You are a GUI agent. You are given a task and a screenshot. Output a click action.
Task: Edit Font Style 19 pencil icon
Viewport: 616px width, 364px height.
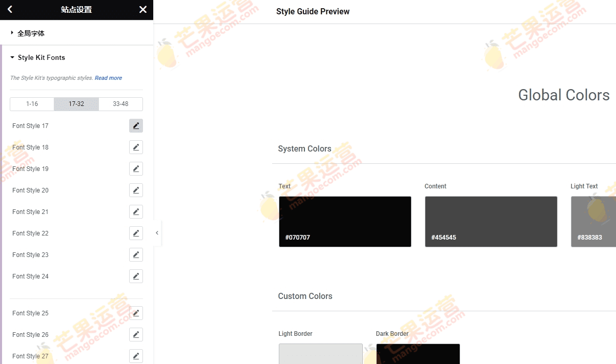tap(136, 169)
